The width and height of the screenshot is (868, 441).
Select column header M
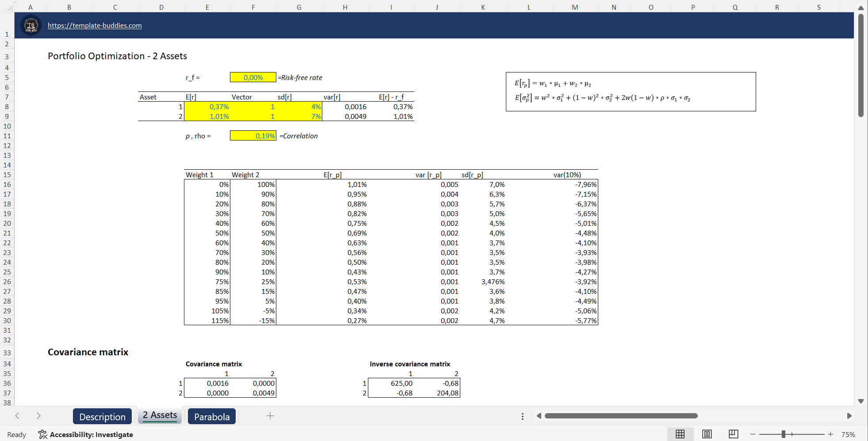pos(574,7)
